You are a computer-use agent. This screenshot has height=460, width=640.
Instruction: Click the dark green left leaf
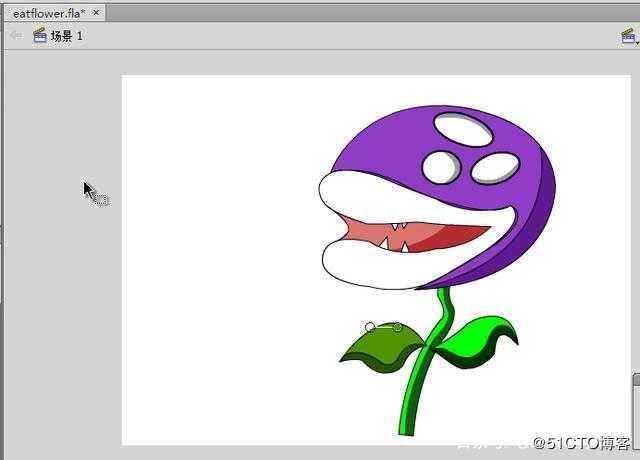tap(382, 348)
